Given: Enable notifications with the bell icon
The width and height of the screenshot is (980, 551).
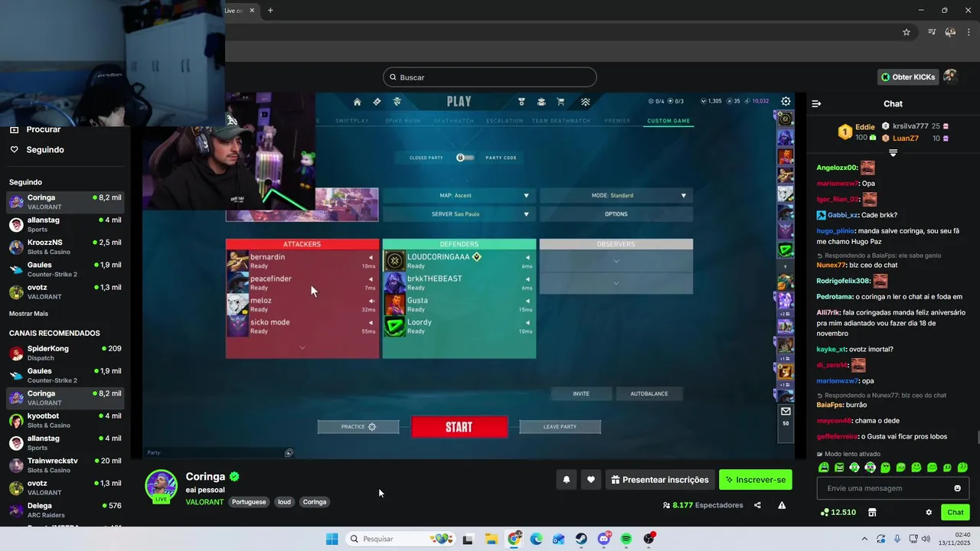Looking at the screenshot, I should coord(567,480).
